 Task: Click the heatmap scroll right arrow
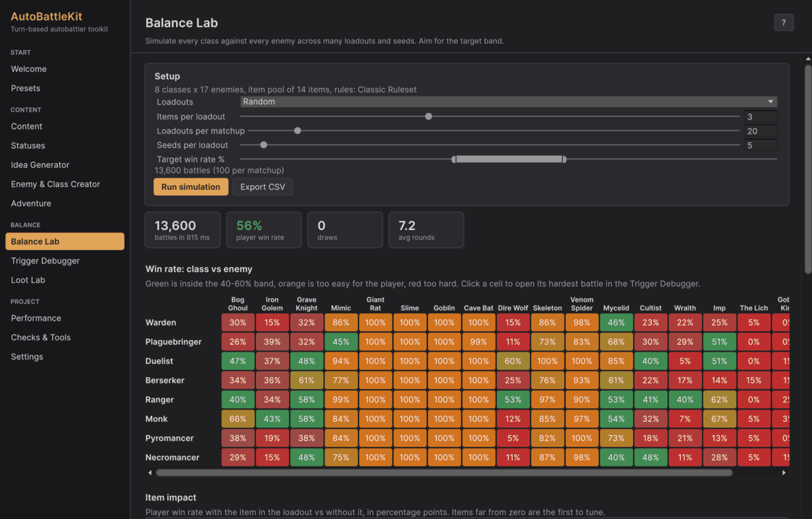pyautogui.click(x=784, y=472)
